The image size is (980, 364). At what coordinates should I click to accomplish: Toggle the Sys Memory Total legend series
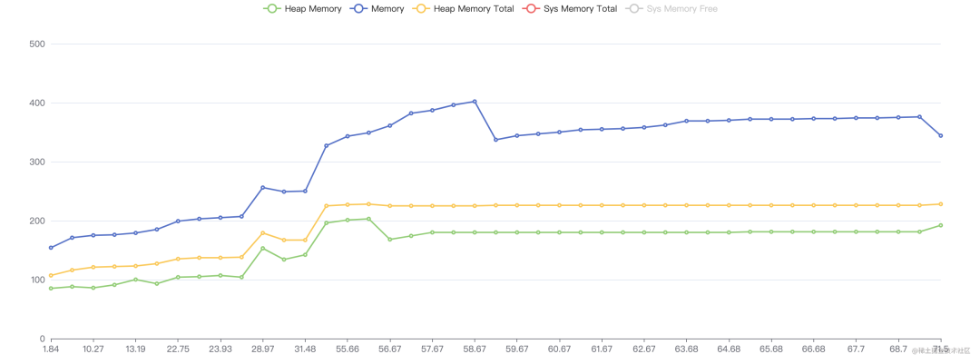(x=570, y=9)
